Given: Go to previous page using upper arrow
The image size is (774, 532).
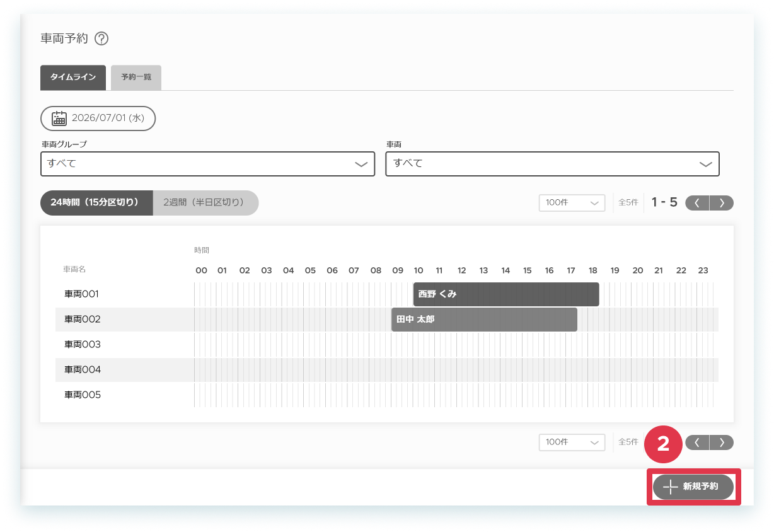Looking at the screenshot, I should (697, 203).
